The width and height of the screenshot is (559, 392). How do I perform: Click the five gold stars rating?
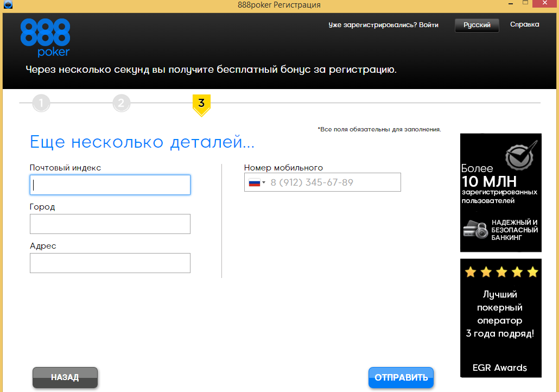tap(501, 272)
